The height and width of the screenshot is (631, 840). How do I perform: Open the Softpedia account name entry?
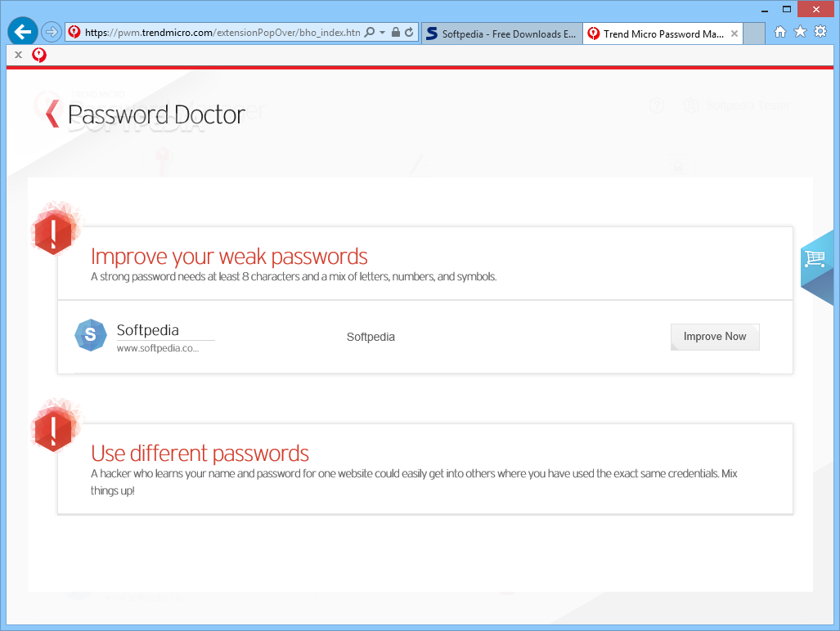pos(148,330)
